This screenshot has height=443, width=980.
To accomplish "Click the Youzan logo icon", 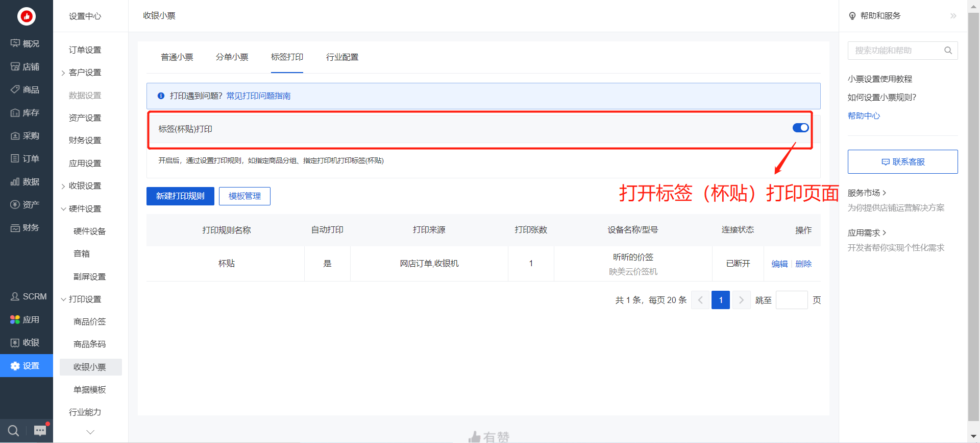I will click(26, 16).
